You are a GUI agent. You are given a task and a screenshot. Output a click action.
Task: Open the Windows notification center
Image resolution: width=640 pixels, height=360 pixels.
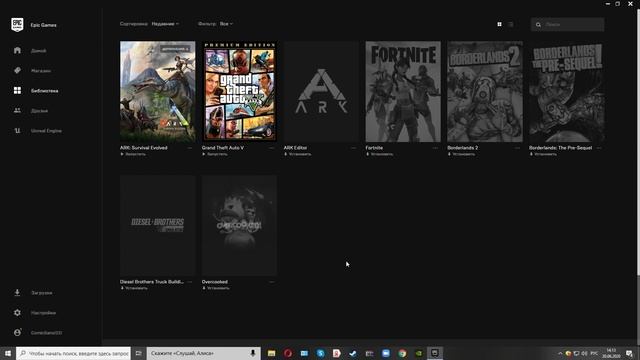pyautogui.click(x=629, y=353)
